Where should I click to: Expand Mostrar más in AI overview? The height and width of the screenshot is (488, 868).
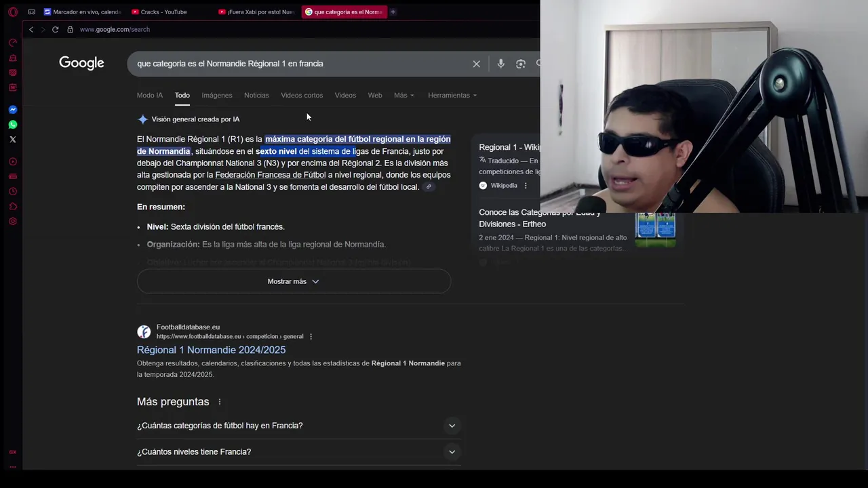click(x=294, y=281)
